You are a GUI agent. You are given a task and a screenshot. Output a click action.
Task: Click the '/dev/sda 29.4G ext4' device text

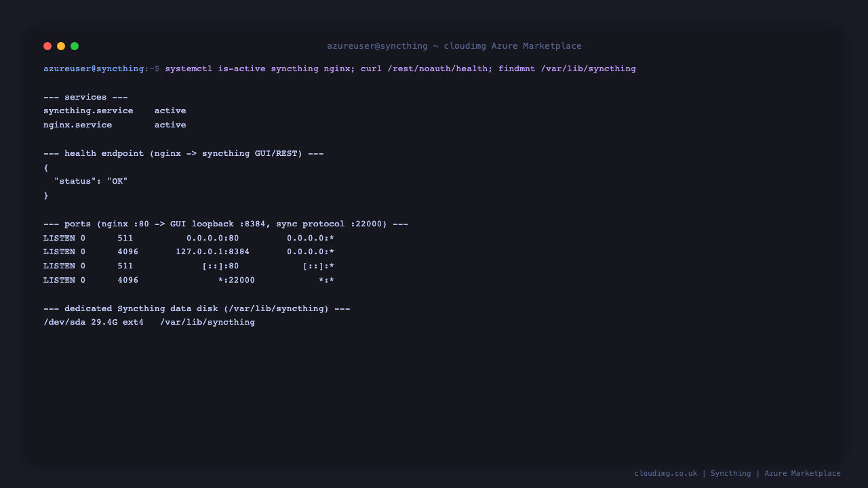(x=94, y=322)
